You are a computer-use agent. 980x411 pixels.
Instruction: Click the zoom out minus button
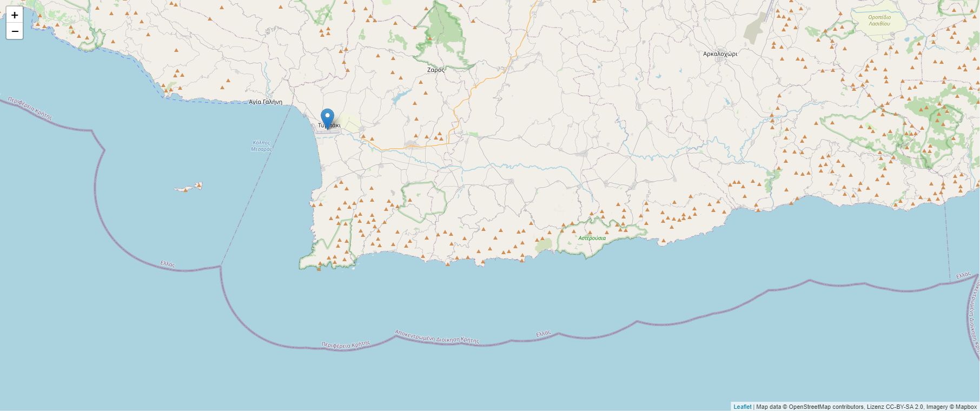[x=15, y=31]
